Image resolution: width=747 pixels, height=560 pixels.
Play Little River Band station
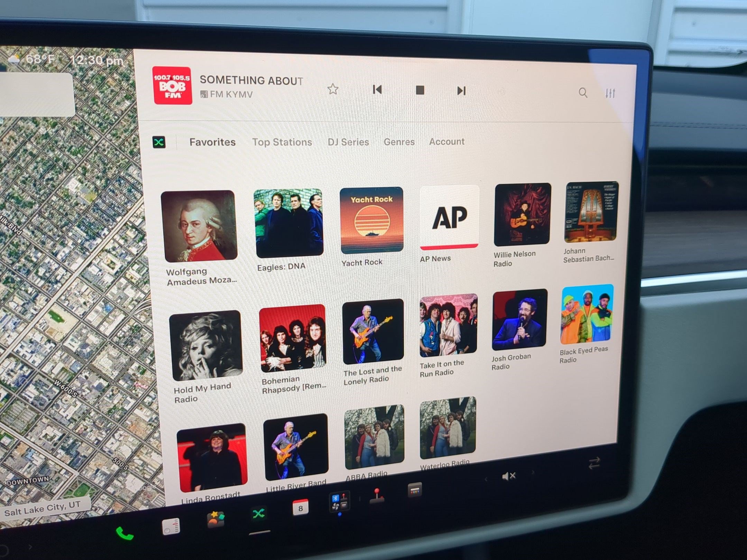tap(296, 447)
